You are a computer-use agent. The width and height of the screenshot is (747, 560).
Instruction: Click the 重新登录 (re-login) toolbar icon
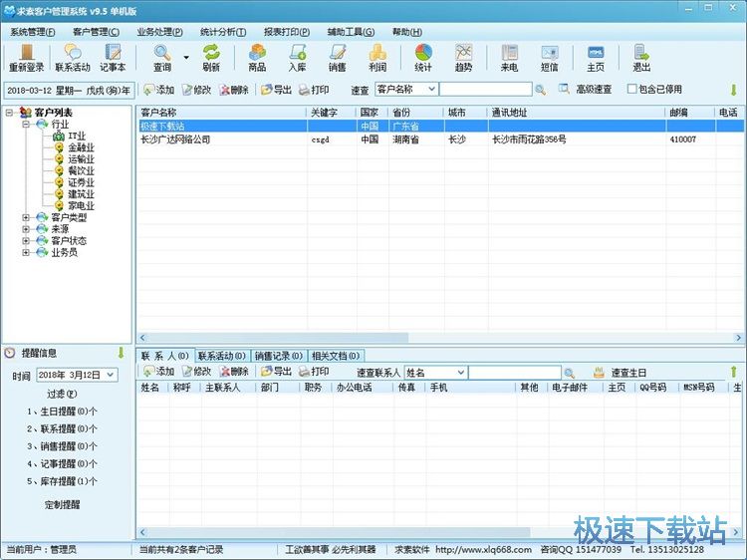27,58
